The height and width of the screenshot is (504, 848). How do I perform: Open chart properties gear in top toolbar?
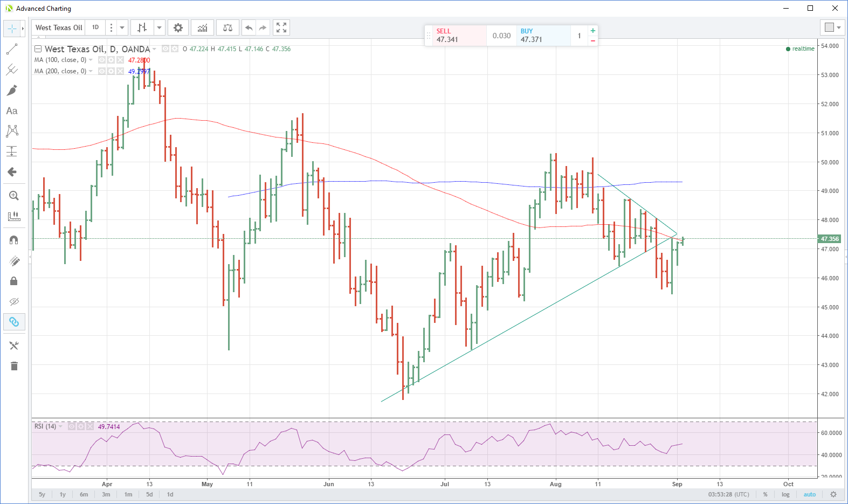pos(178,27)
